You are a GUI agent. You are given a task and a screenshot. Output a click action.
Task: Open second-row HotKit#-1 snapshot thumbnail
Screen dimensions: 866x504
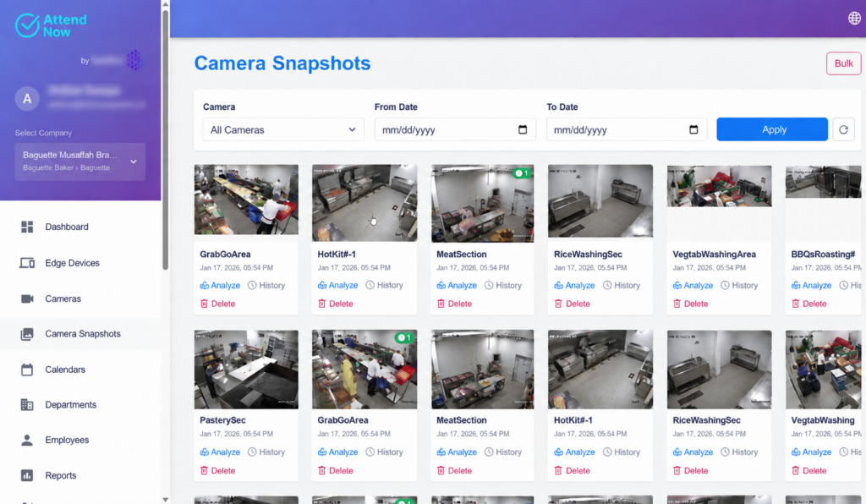[x=600, y=370]
